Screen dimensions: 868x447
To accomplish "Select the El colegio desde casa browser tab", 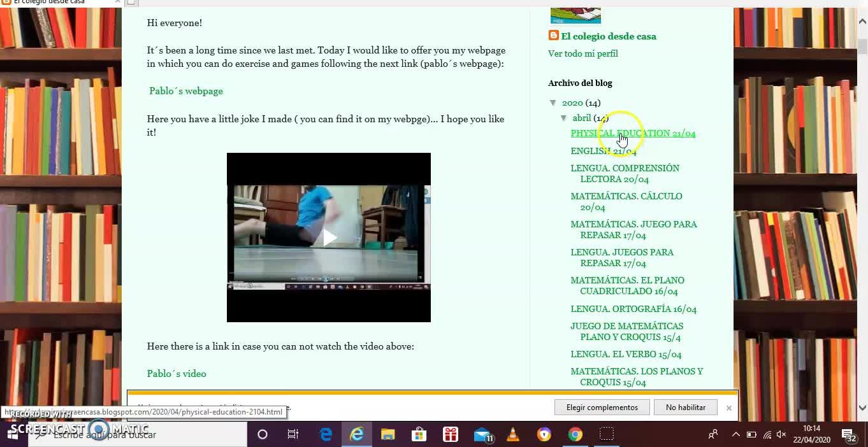I will (x=61, y=3).
